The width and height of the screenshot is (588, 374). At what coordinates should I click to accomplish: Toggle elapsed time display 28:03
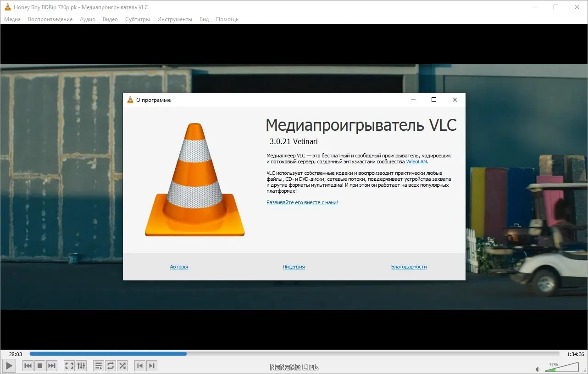(16, 354)
